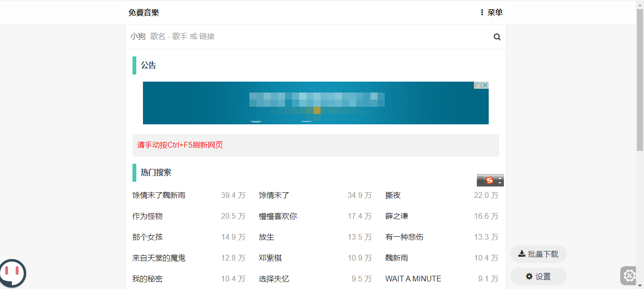Image resolution: width=644 pixels, height=289 pixels.
Task: Select hot search 薛之谦
Action: [397, 216]
